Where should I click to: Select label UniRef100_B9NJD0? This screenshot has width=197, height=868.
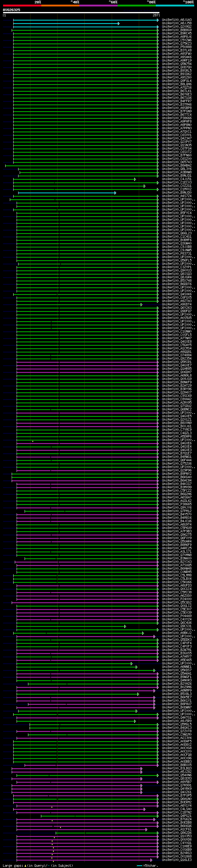tap(177, 193)
